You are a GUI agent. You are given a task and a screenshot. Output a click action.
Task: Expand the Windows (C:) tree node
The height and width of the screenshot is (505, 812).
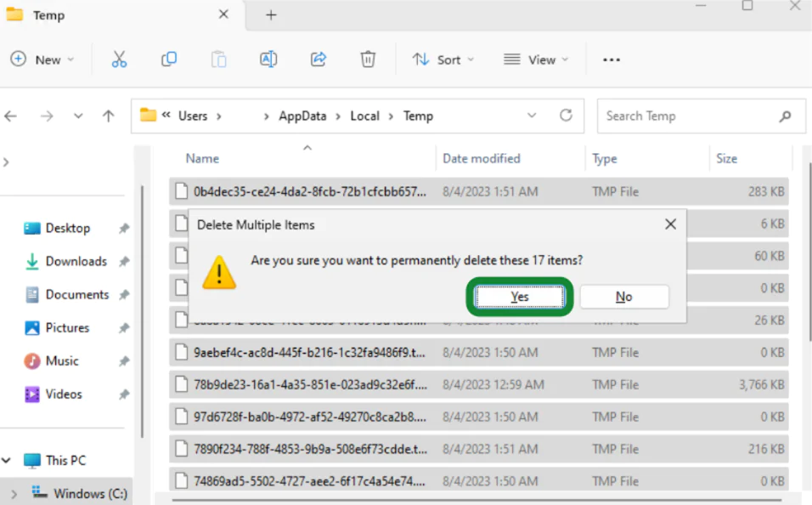click(14, 494)
